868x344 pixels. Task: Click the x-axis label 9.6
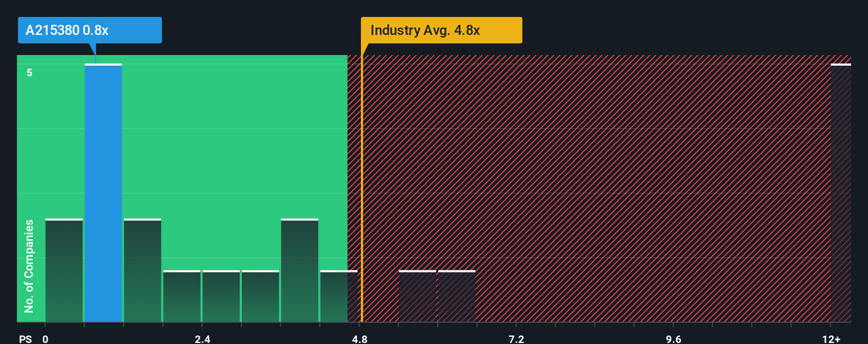674,339
